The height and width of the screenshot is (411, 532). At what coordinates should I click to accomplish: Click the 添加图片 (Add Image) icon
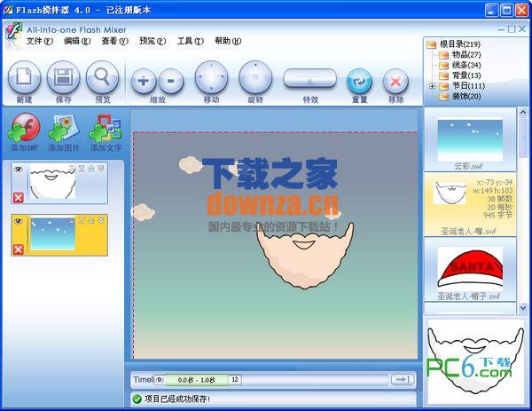coord(64,129)
